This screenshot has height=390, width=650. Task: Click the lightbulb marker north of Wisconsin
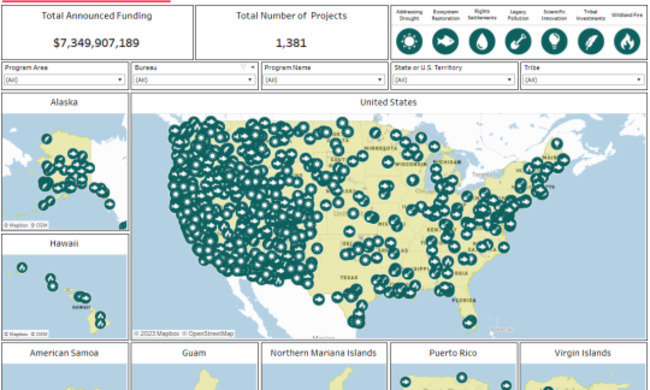pos(421,137)
